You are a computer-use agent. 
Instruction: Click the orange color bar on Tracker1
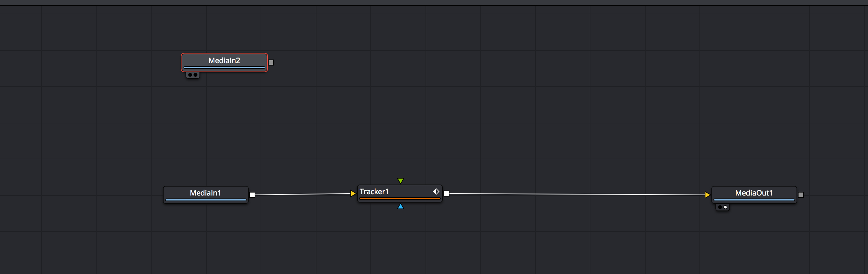[400, 199]
